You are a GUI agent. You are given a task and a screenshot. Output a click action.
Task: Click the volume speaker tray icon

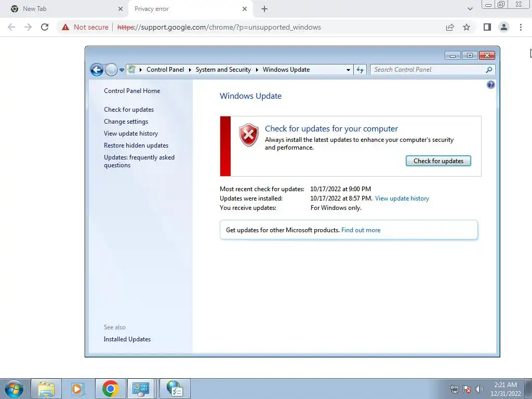[x=479, y=389]
